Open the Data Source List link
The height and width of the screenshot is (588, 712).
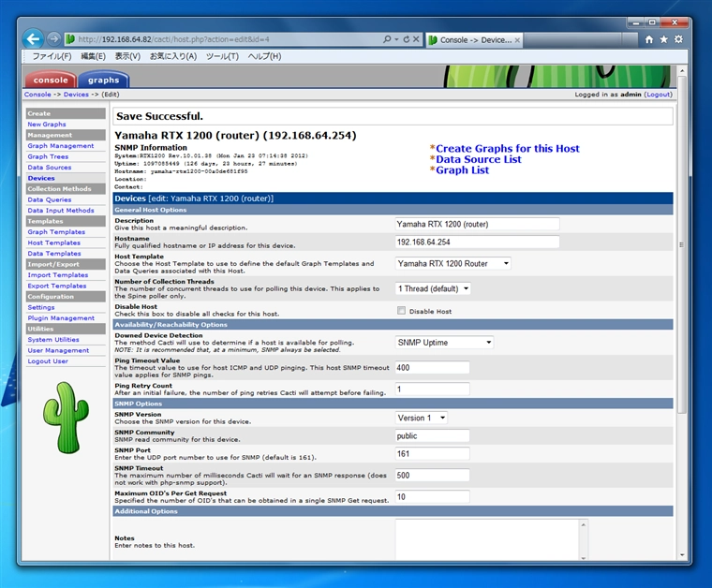[479, 159]
